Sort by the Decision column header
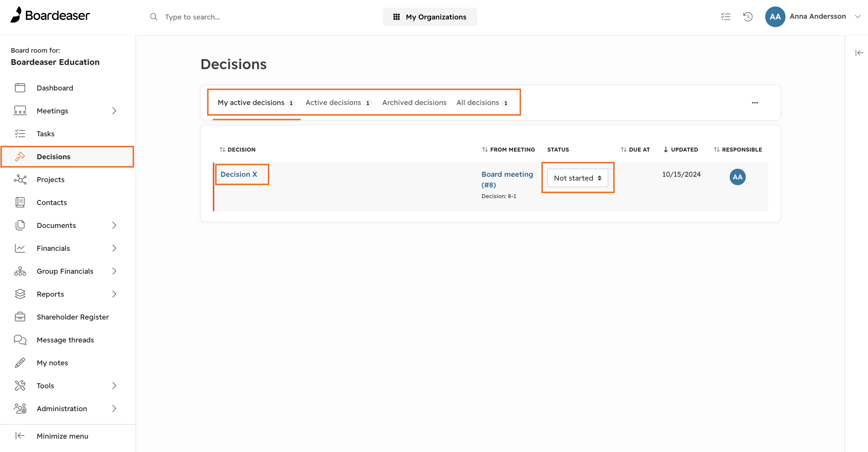Image resolution: width=868 pixels, height=452 pixels. click(x=237, y=150)
